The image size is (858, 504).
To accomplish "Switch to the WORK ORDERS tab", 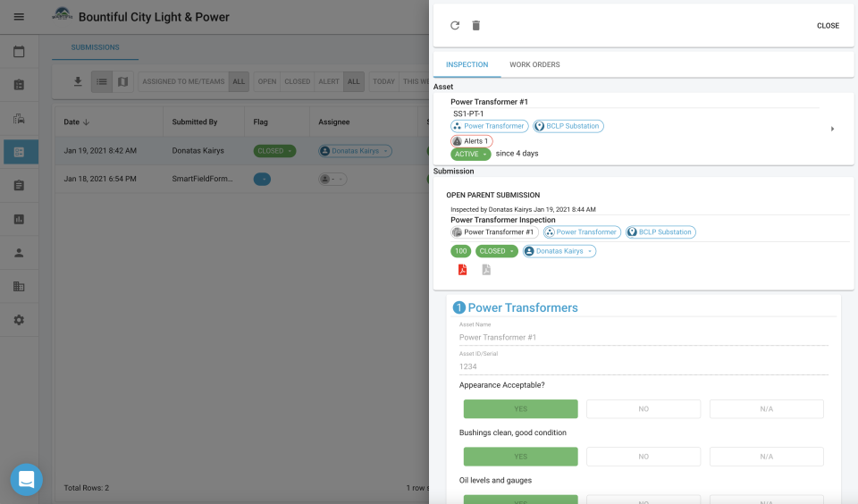I will (534, 64).
